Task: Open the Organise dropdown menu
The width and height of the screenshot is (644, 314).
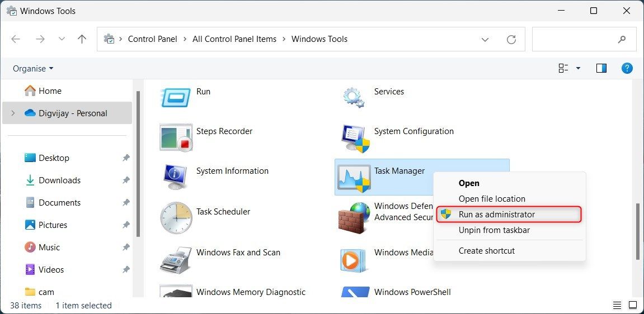Action: tap(33, 69)
